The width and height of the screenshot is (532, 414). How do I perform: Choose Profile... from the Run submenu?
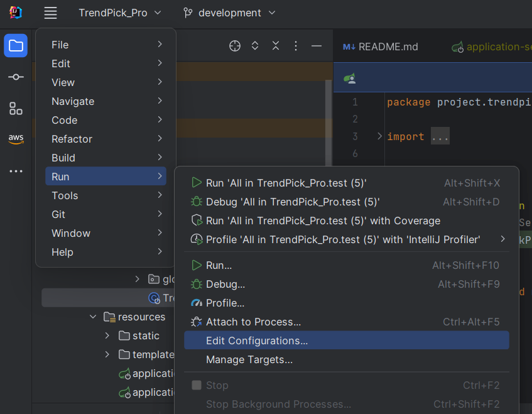tap(347, 303)
